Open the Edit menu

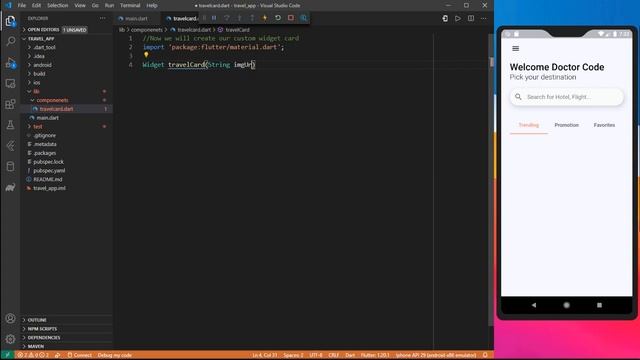36,5
